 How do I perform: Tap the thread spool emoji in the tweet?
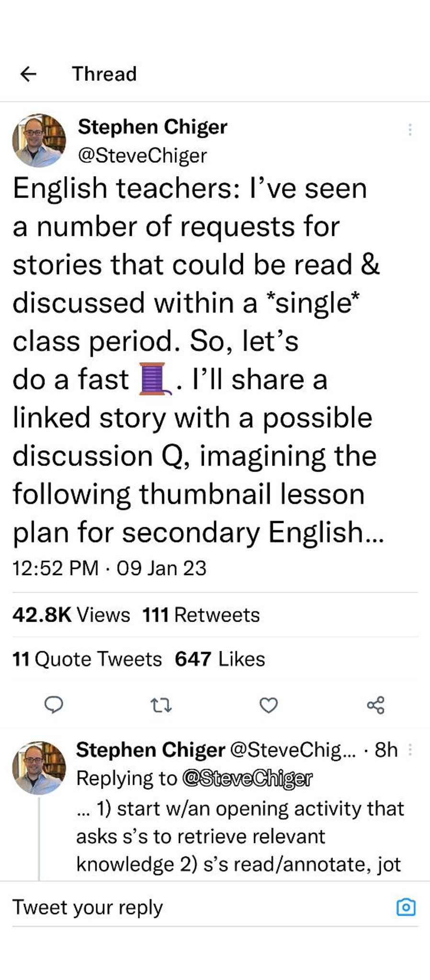pos(154,379)
